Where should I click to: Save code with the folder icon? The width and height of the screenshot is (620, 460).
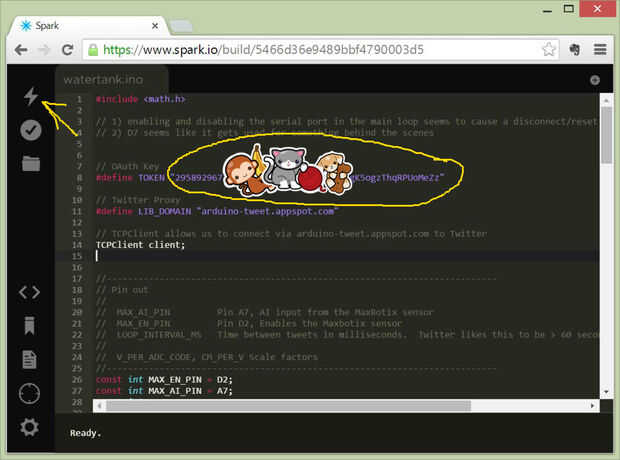pyautogui.click(x=31, y=163)
